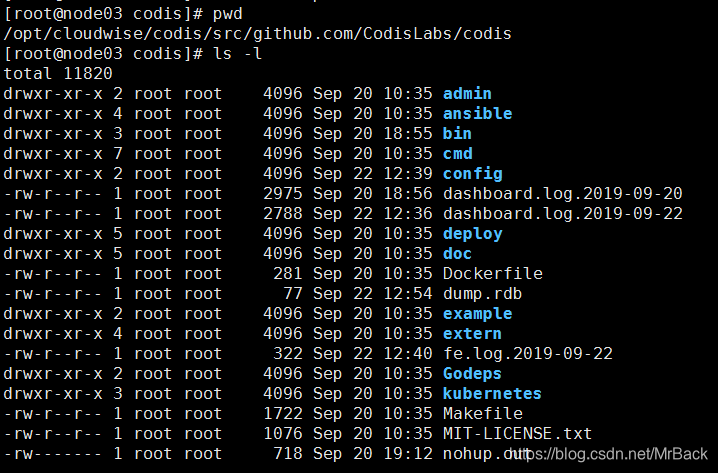This screenshot has width=718, height=473.
Task: Click the extern directory name
Action: pos(472,334)
